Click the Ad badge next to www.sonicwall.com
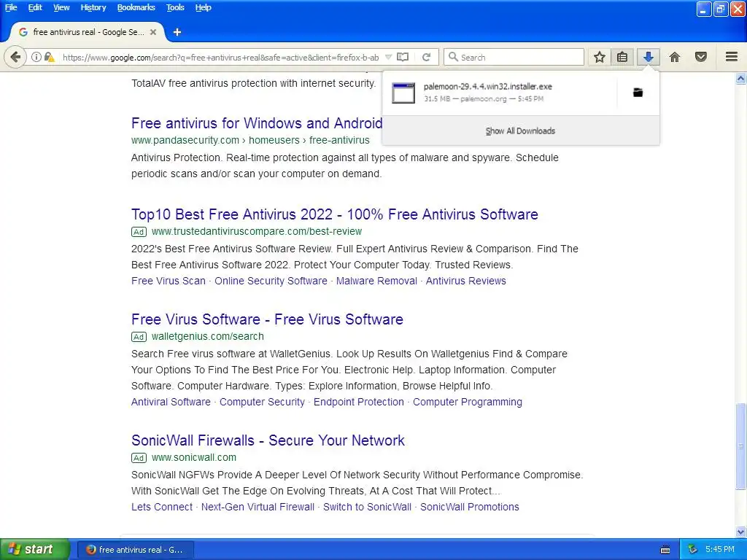Screen dimensions: 747x560 139,458
